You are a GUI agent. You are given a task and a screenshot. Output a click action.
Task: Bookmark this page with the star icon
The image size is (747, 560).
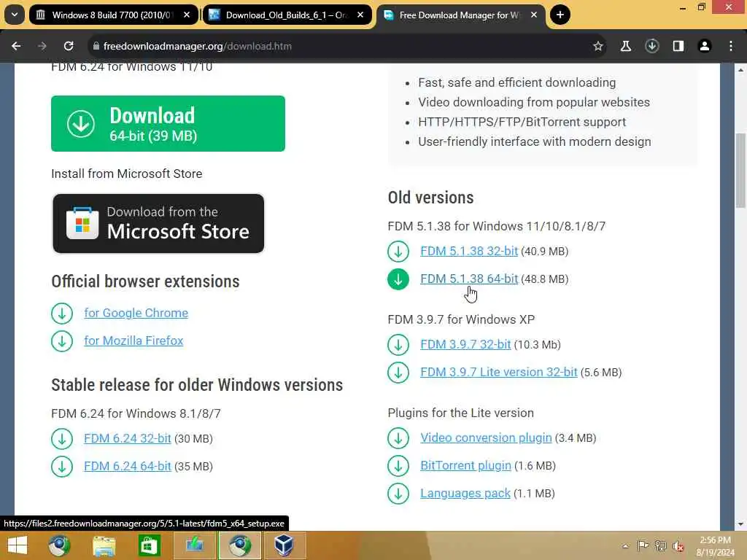coord(598,46)
